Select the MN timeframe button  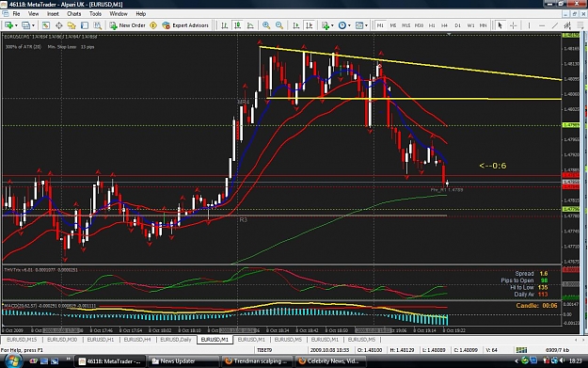pyautogui.click(x=484, y=25)
